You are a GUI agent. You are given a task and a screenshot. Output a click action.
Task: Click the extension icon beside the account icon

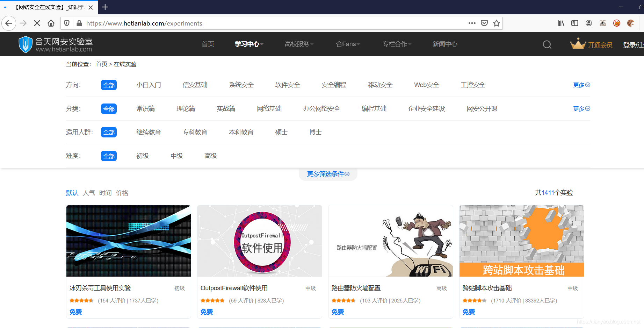pyautogui.click(x=603, y=23)
